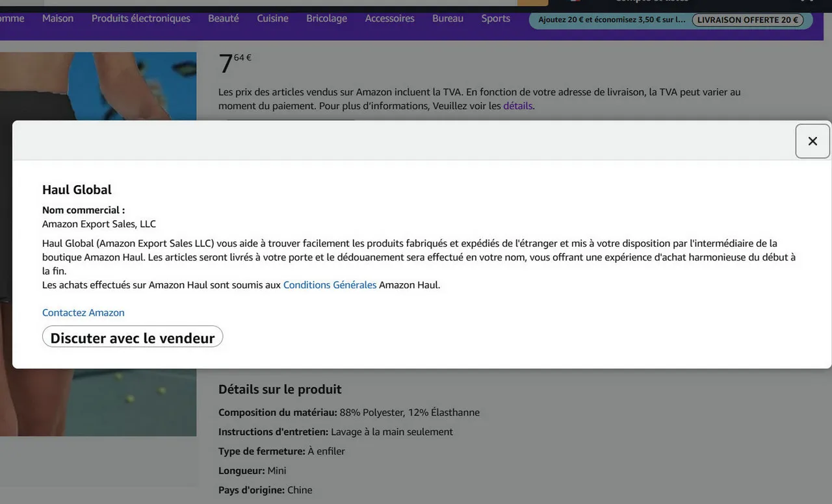The height and width of the screenshot is (504, 832).
Task: Click the 'Ajoutez 20 €' savings banner text
Action: click(611, 20)
